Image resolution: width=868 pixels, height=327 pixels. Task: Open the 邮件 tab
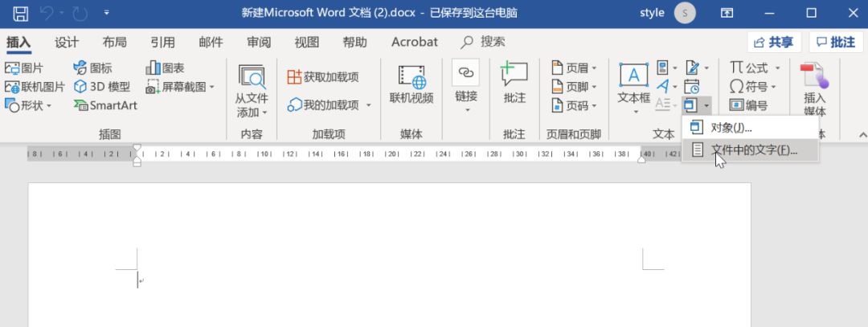point(211,42)
